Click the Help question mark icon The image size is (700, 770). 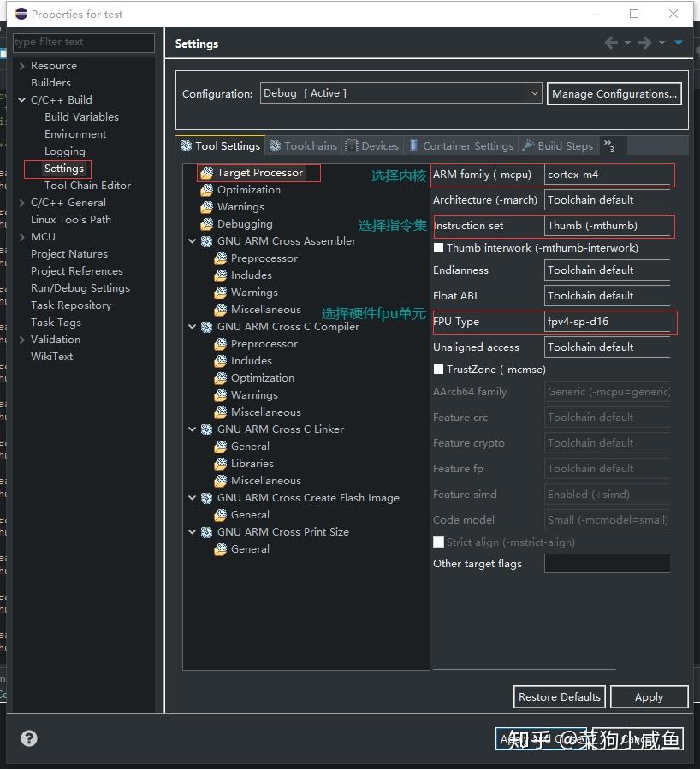(x=28, y=737)
